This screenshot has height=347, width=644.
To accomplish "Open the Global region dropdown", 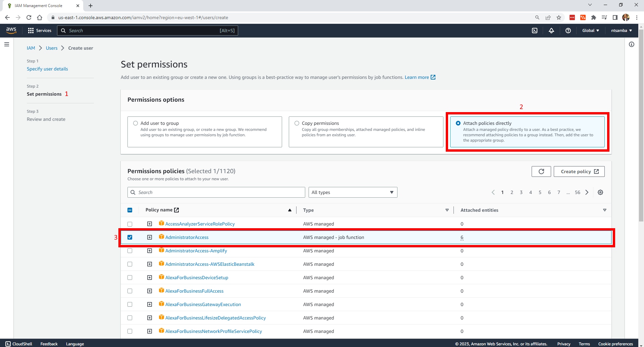I will pyautogui.click(x=590, y=31).
